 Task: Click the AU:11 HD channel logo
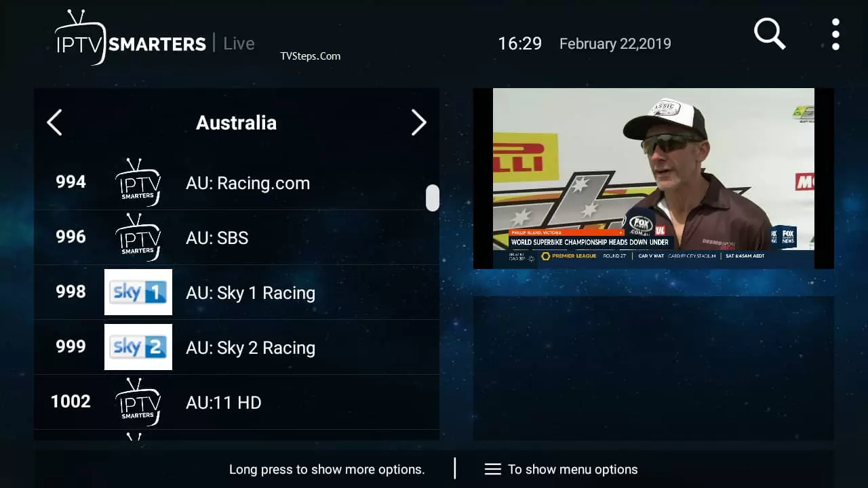(138, 402)
